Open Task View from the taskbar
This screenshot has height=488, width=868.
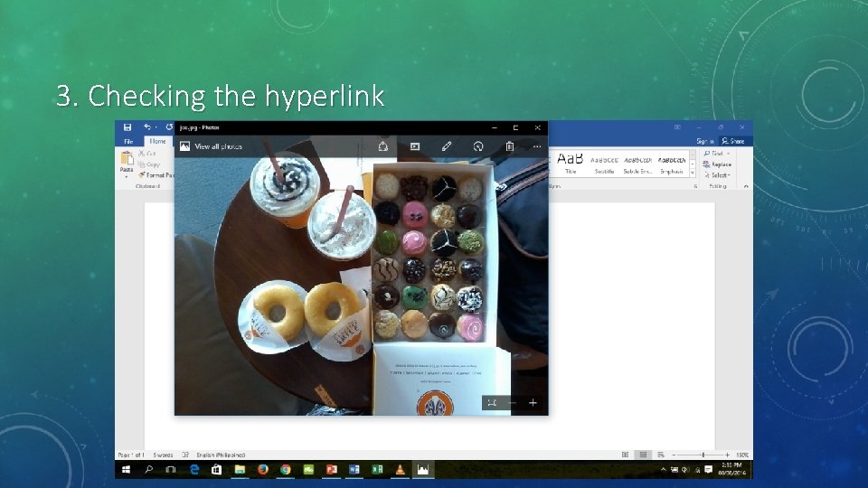[x=171, y=470]
